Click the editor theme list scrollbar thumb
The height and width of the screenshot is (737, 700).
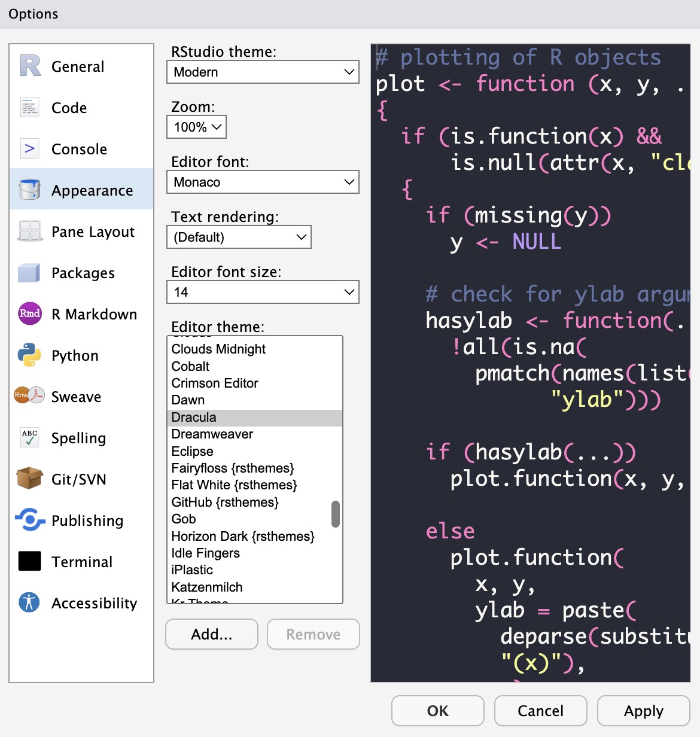[336, 514]
